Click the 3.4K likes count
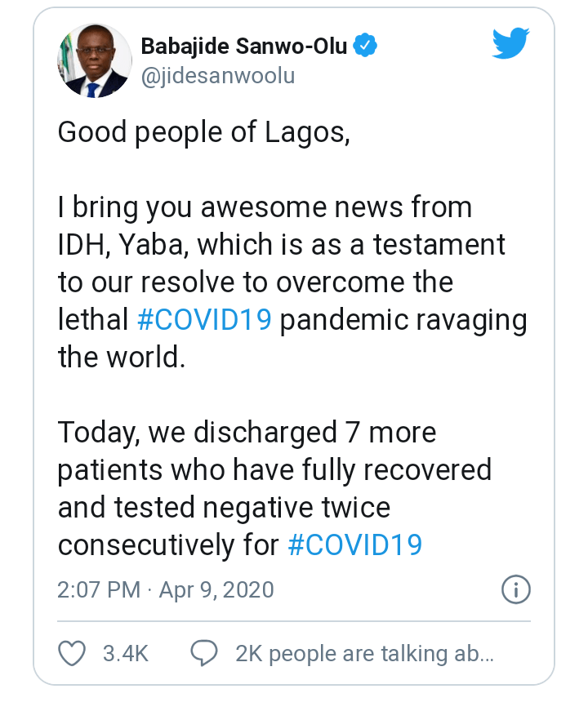588x720 pixels. click(125, 653)
